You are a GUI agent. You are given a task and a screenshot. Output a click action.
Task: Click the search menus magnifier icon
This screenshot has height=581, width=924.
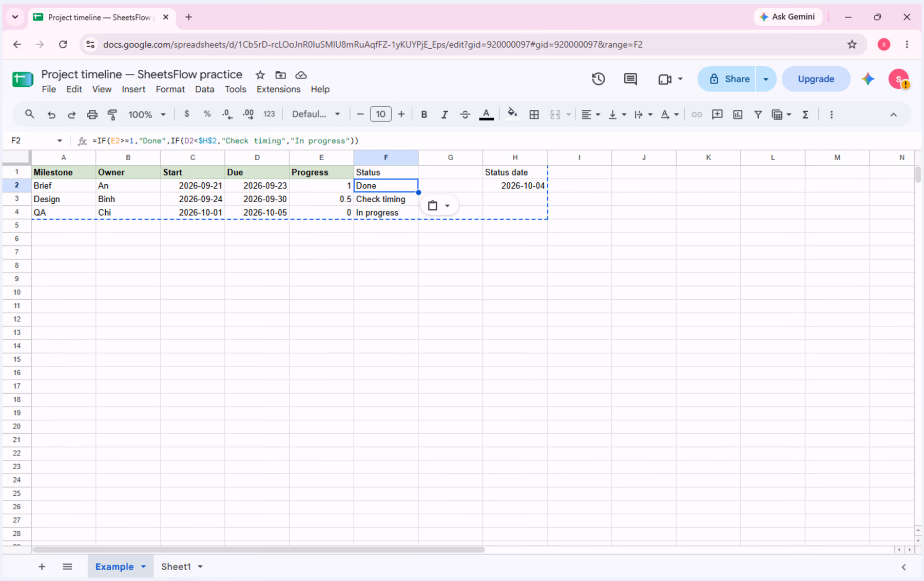click(x=30, y=114)
